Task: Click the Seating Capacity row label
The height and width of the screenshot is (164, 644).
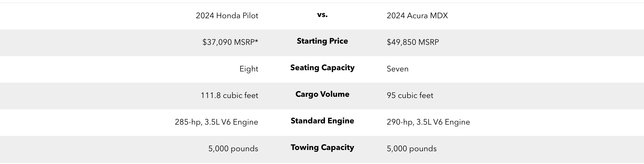Action: coord(322,68)
